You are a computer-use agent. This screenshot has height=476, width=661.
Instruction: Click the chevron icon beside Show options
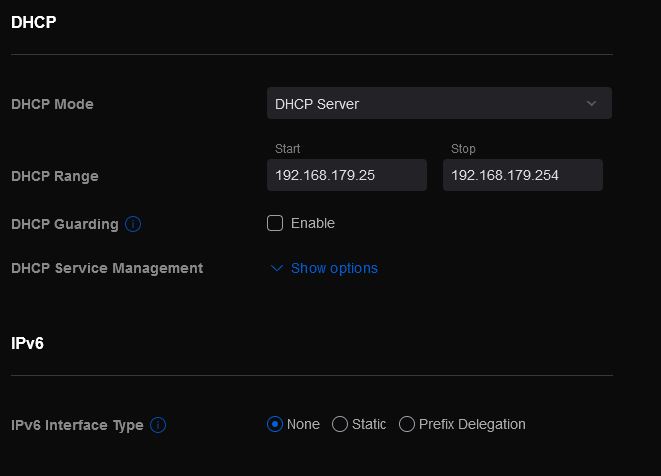pos(278,268)
